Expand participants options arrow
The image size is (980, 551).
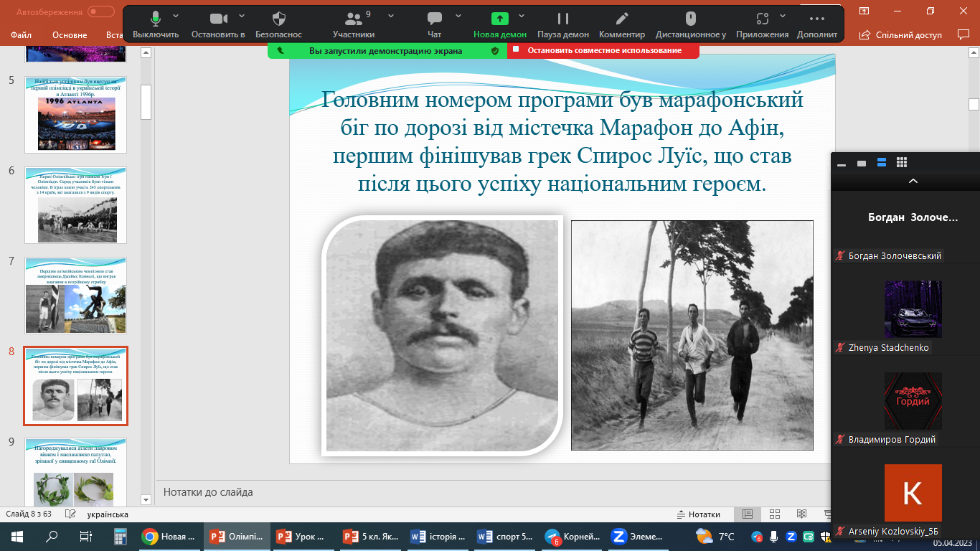tap(390, 15)
